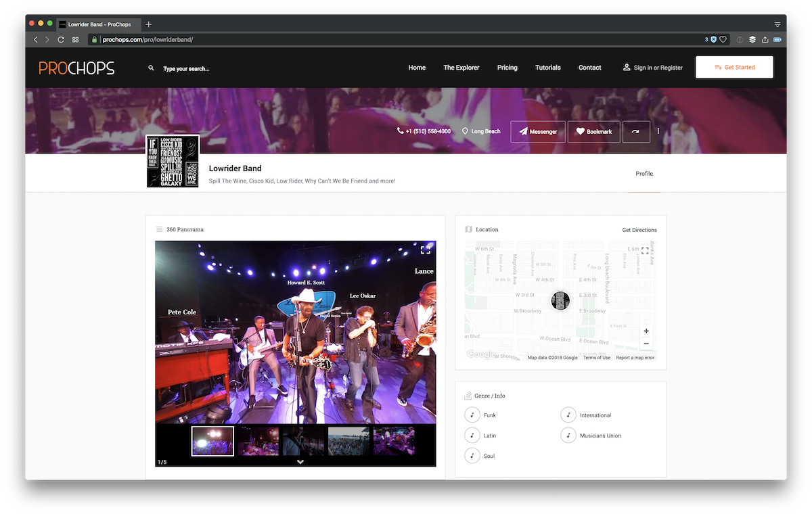Collapse the thumbnail strip with down chevron
The height and width of the screenshot is (516, 812).
click(300, 462)
